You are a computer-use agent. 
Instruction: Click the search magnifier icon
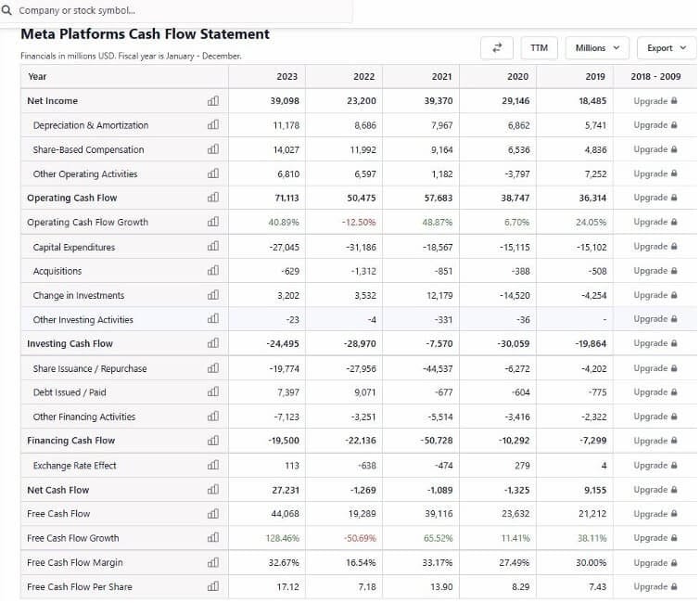(8, 10)
